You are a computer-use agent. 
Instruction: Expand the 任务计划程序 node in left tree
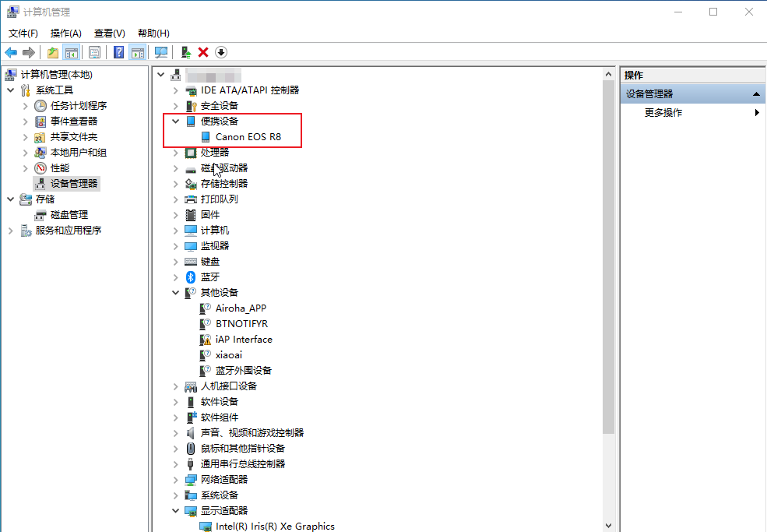click(26, 106)
